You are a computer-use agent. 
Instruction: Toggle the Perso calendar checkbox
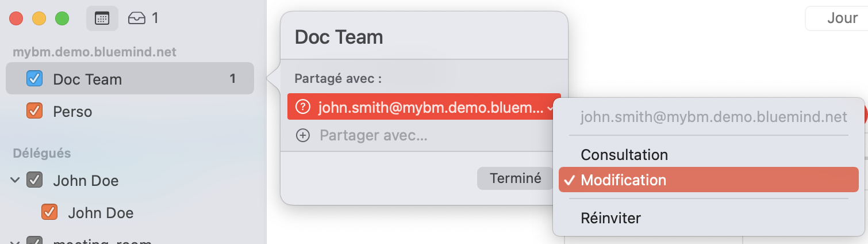(34, 110)
